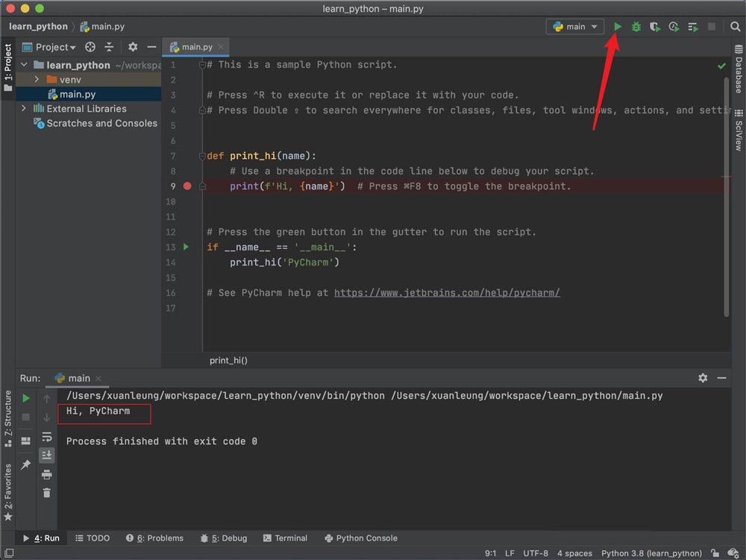Click the green inspection checkmark indicator
Screen dimensions: 746x560
721,66
